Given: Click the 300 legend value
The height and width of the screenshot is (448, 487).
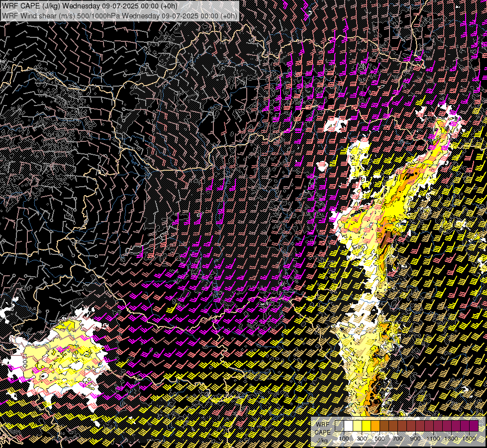Looking at the screenshot, I should click(362, 439).
